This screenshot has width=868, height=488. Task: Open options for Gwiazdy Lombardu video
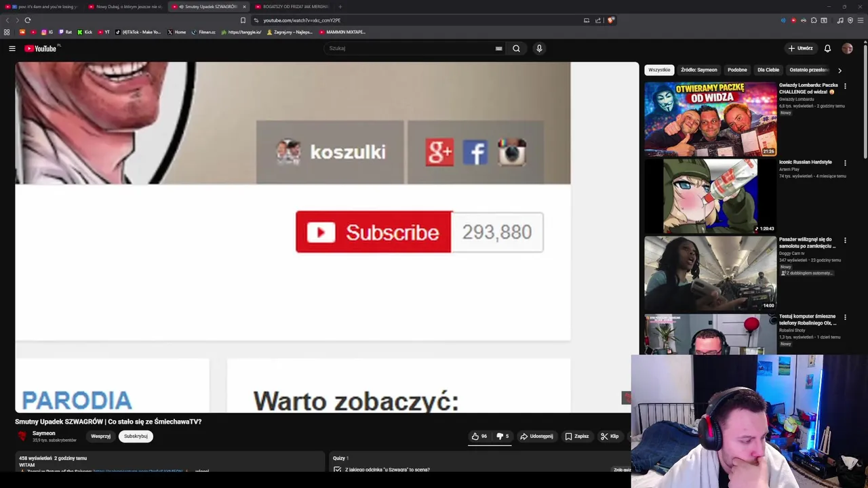click(845, 86)
